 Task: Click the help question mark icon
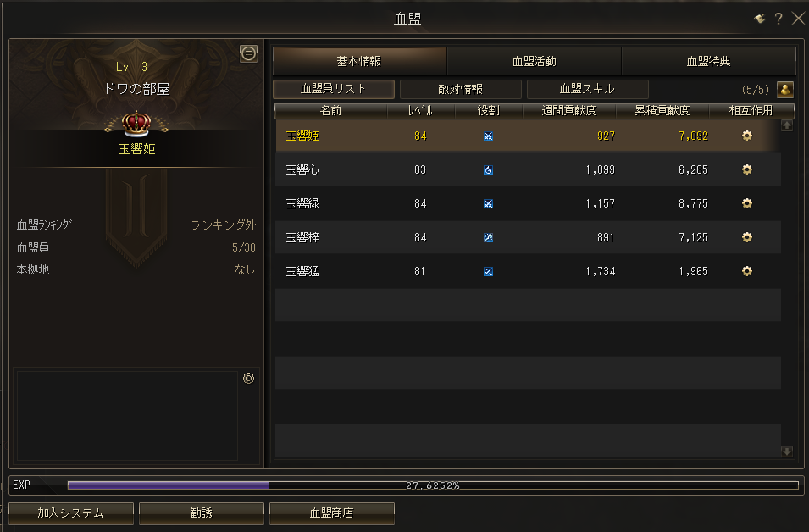tap(779, 19)
